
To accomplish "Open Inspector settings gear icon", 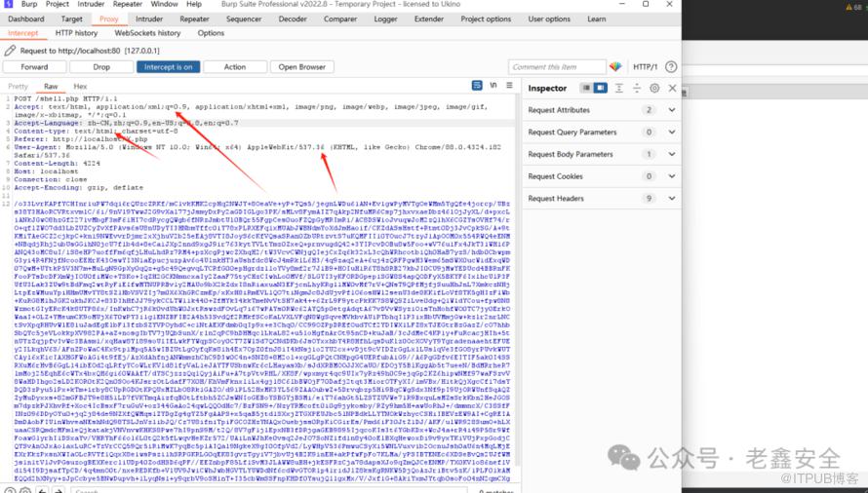I will click(x=654, y=88).
